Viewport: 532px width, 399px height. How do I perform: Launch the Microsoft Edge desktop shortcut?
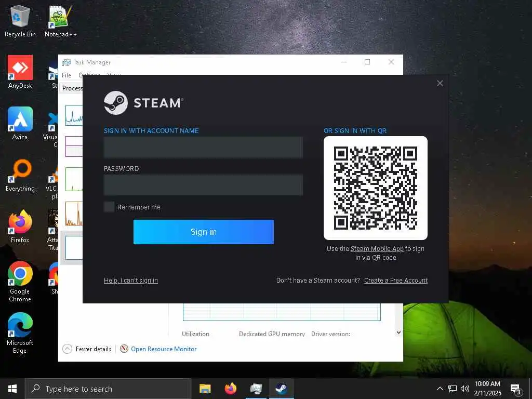[20, 333]
